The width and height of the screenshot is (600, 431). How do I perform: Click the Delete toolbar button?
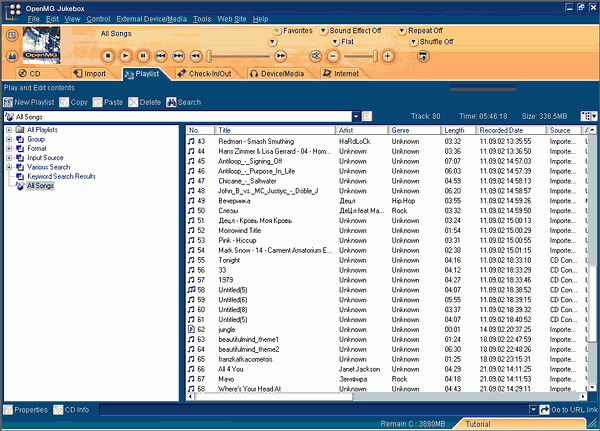point(145,102)
